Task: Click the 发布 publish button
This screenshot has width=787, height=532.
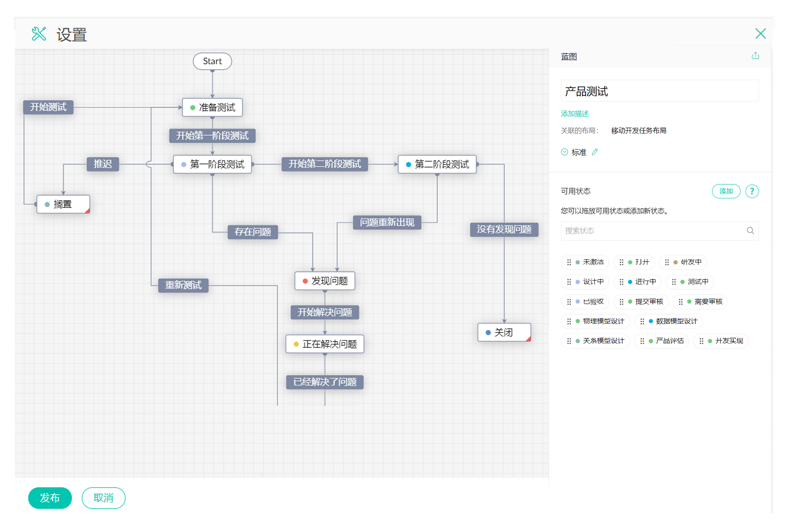Action: tap(50, 498)
